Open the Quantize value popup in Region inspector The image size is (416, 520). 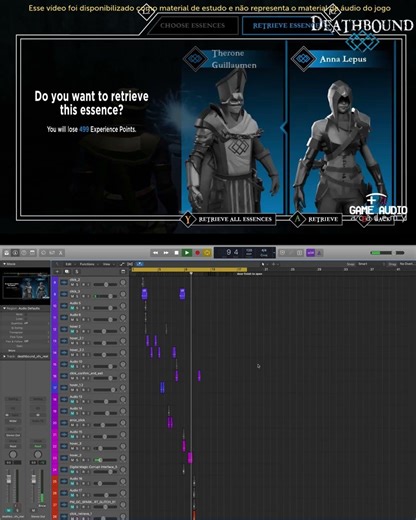(x=37, y=323)
